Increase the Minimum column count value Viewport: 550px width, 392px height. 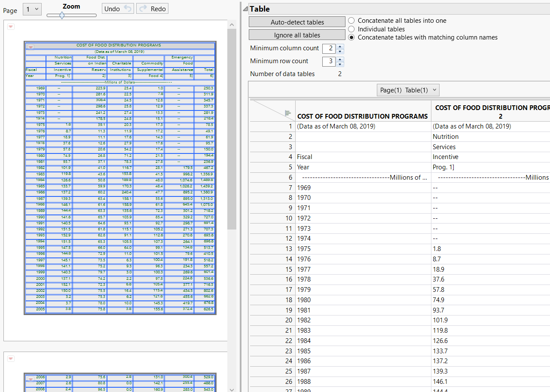click(x=340, y=46)
